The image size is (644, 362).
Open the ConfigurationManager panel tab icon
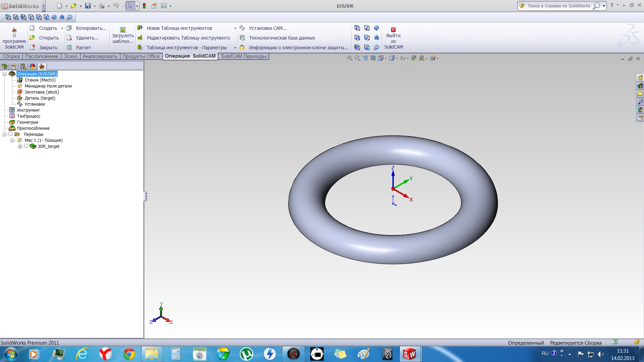coord(23,66)
